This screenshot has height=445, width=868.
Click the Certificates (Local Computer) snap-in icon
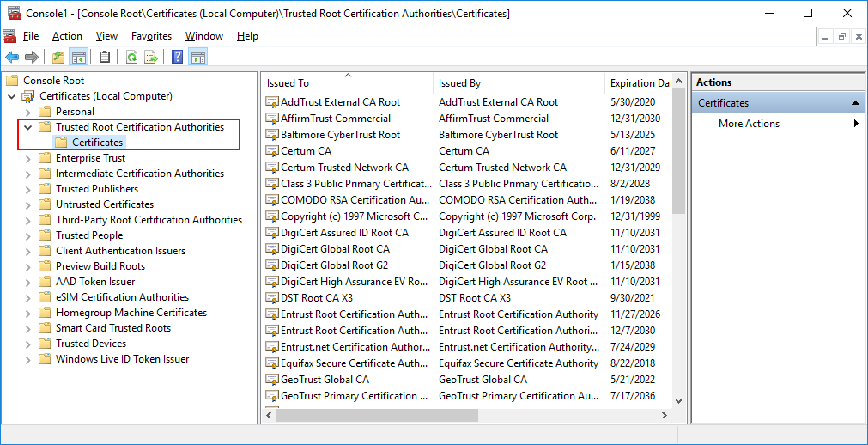pos(28,96)
